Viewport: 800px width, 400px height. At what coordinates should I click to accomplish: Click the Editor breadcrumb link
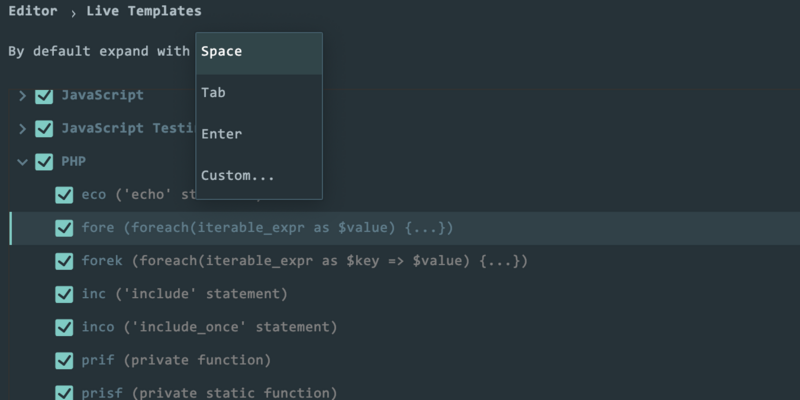click(x=33, y=11)
